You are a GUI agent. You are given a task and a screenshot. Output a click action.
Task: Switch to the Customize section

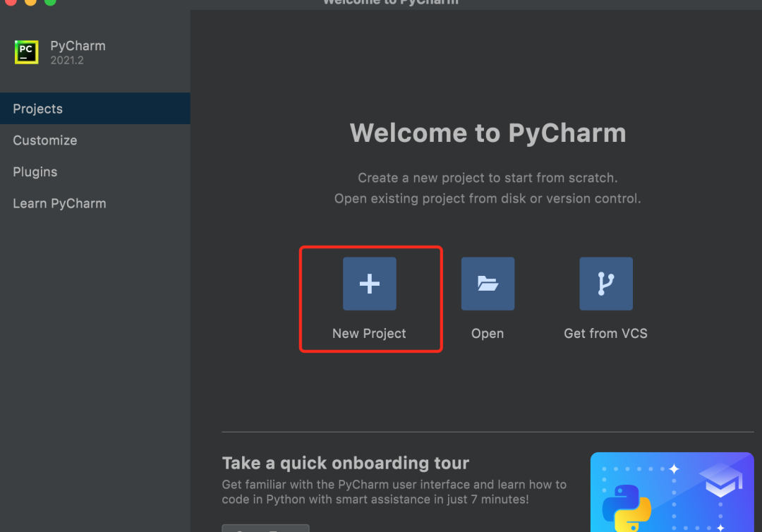[x=44, y=140]
